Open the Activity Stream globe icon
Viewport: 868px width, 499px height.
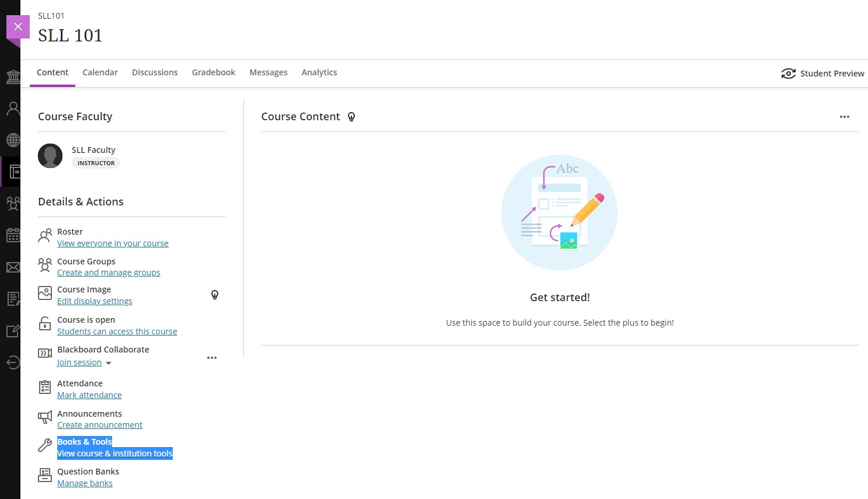(x=13, y=140)
